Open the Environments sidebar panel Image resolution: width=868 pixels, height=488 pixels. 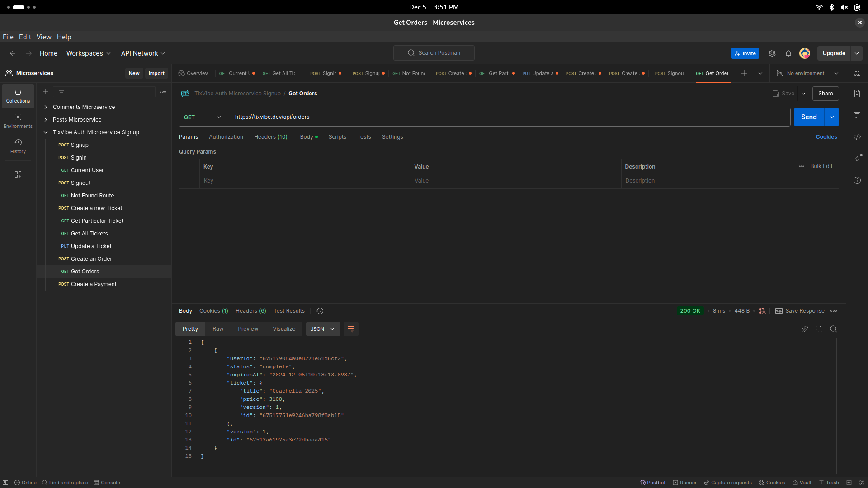(x=18, y=121)
